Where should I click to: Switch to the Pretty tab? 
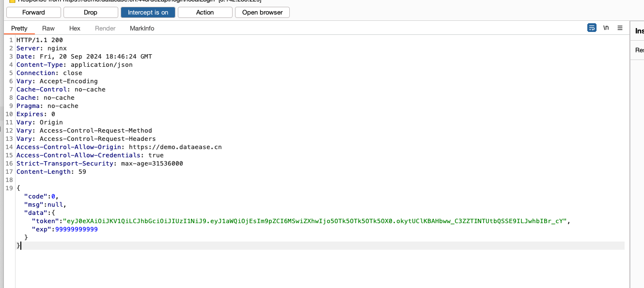click(x=19, y=29)
